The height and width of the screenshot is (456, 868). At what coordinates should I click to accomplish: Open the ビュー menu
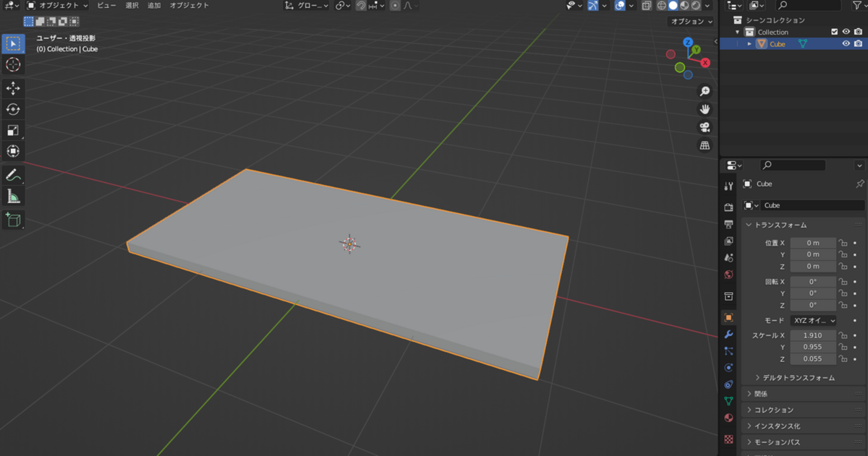(x=106, y=5)
